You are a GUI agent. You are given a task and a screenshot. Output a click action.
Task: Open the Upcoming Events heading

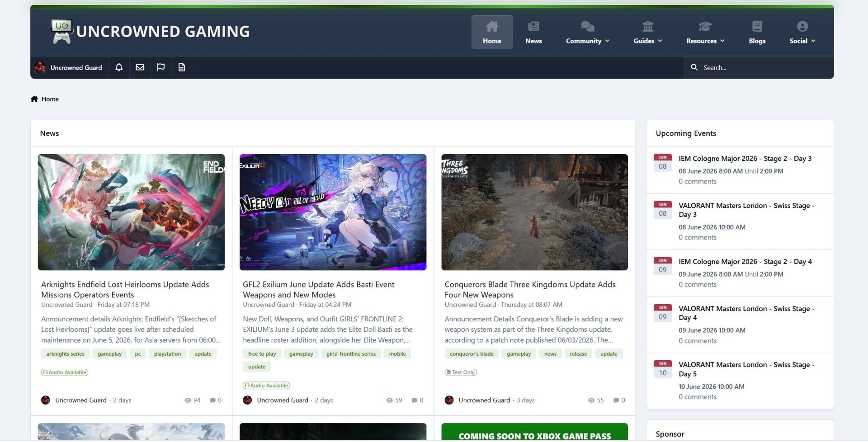(x=686, y=133)
